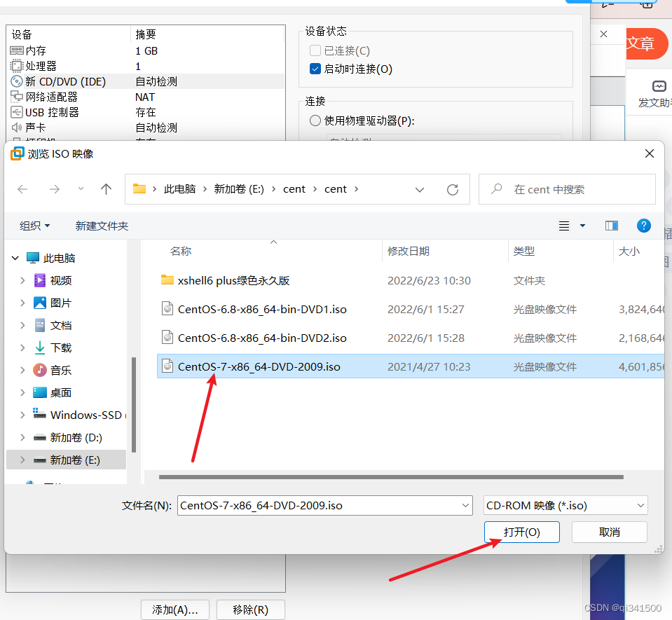672x620 pixels.
Task: Expand the 桌面 tree node chevron
Action: click(22, 392)
